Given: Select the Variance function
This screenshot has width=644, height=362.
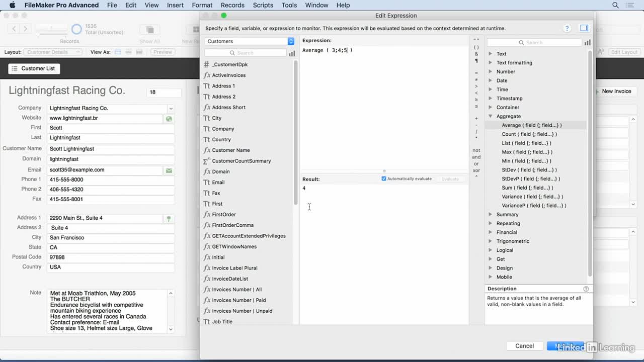Looking at the screenshot, I should pyautogui.click(x=532, y=197).
